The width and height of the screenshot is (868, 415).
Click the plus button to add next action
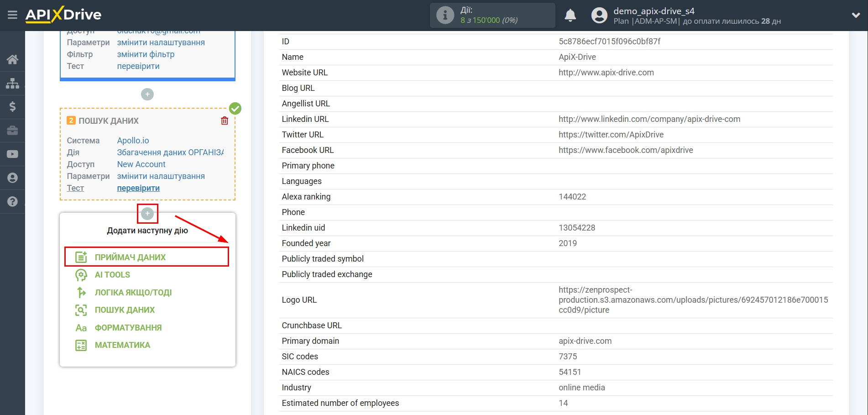click(x=147, y=213)
